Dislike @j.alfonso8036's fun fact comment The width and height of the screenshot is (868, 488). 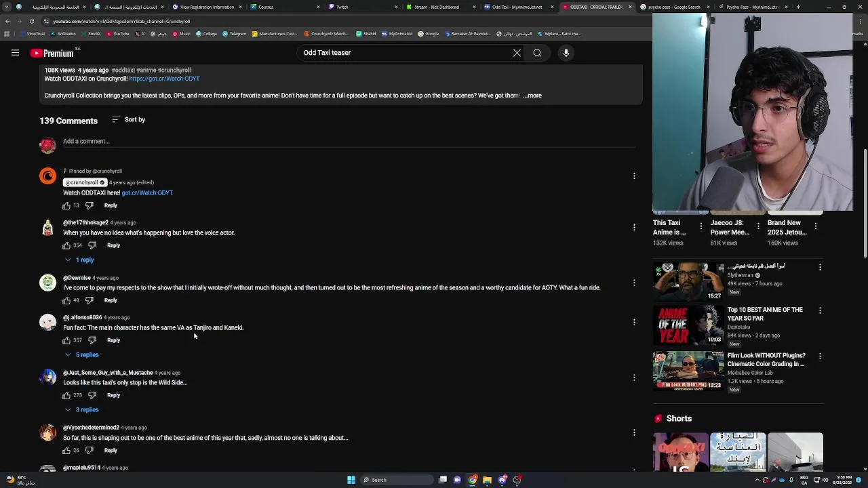[x=92, y=340]
